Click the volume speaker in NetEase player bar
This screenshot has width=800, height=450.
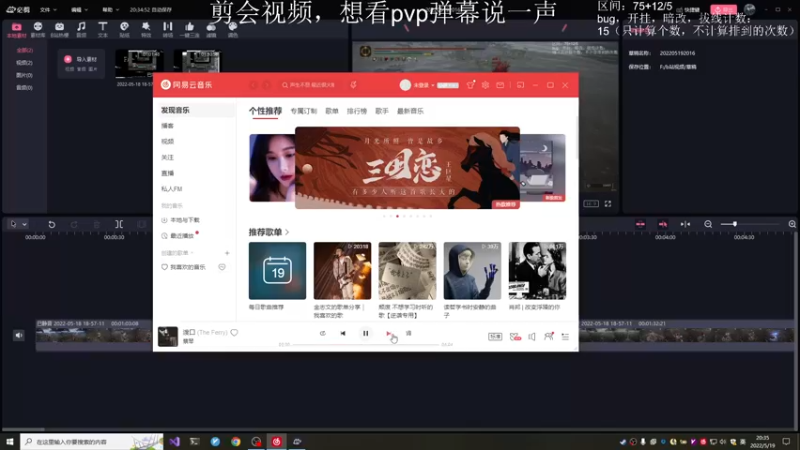coord(532,337)
